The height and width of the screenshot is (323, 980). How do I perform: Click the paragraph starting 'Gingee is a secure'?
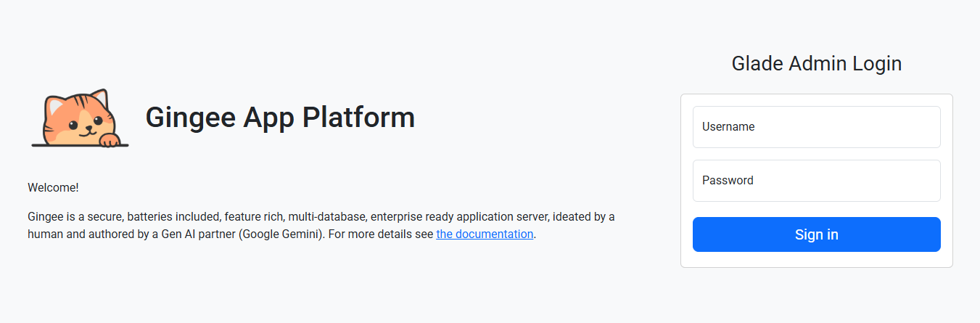[x=321, y=226]
